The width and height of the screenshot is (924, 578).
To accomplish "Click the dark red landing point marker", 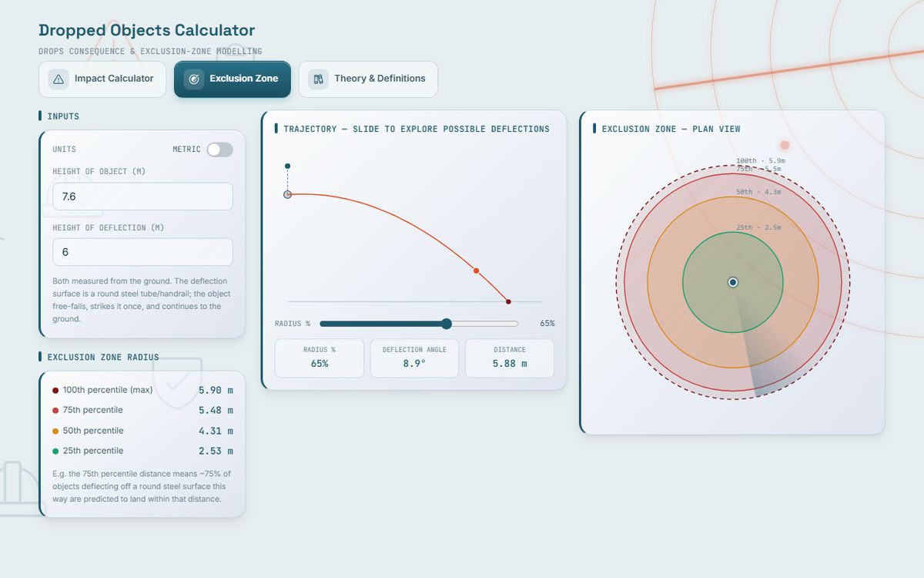I will tap(508, 301).
